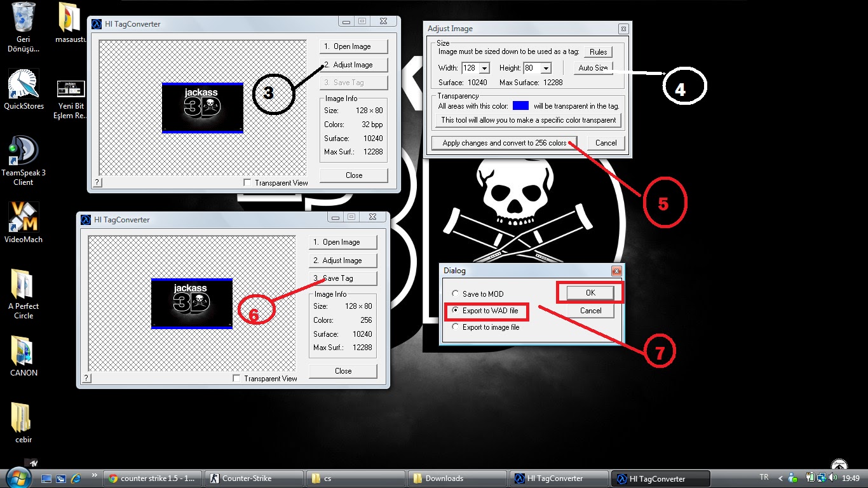868x488 pixels.
Task: Expand the quick launch overflow chevron
Action: (x=95, y=475)
